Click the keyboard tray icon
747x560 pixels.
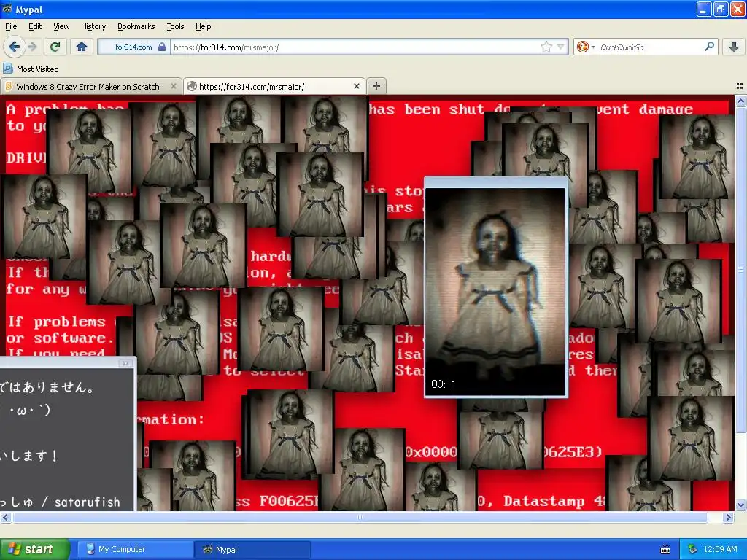[x=665, y=550]
